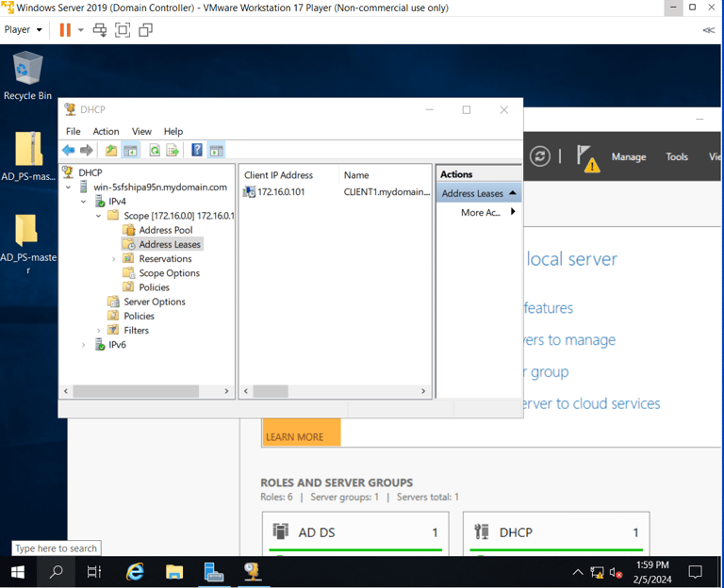Open the Action Center notification icon
This screenshot has height=588, width=724.
tap(695, 572)
